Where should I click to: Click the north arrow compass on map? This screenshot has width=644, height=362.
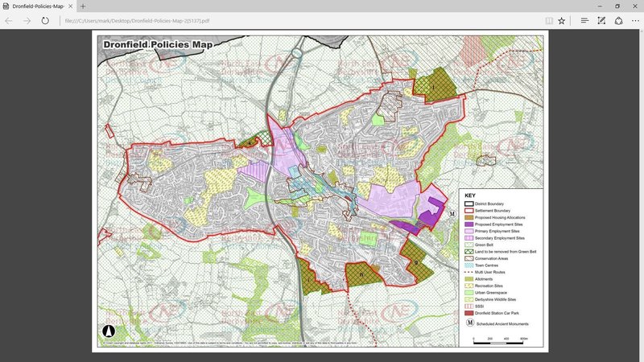[109, 331]
